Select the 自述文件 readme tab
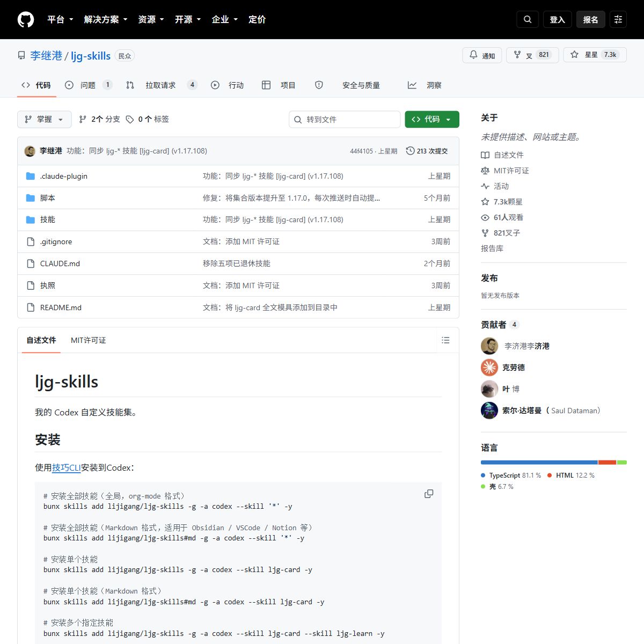Screen dimensions: 644x644 tap(41, 340)
